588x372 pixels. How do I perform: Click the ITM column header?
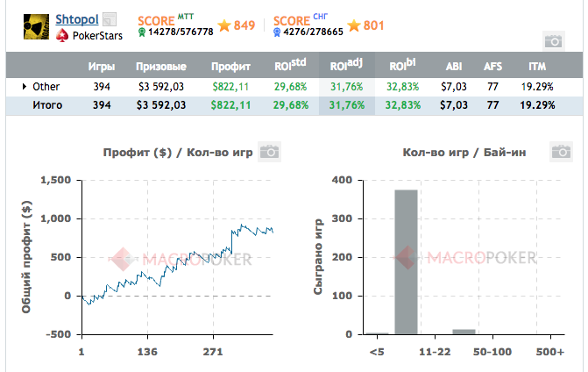537,67
